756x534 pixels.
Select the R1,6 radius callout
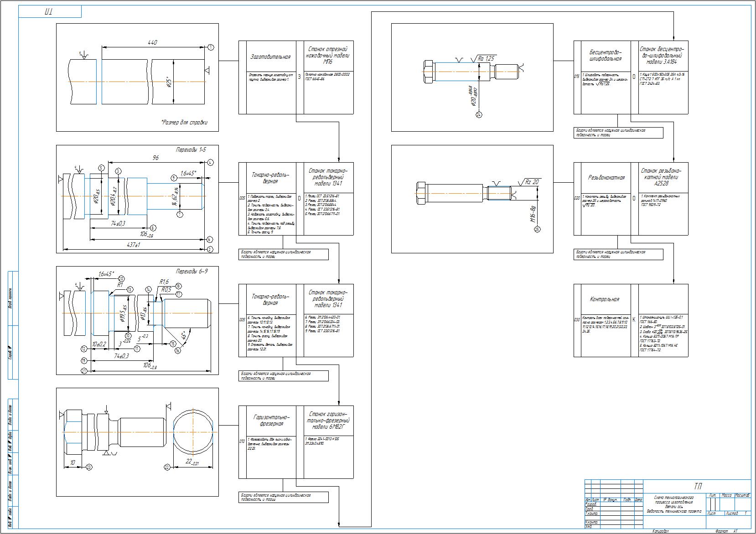click(x=164, y=282)
